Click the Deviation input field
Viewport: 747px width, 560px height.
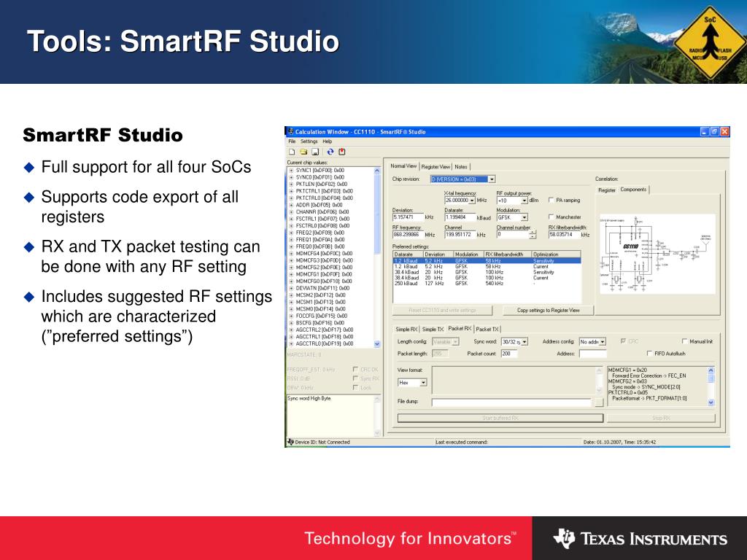pos(408,217)
